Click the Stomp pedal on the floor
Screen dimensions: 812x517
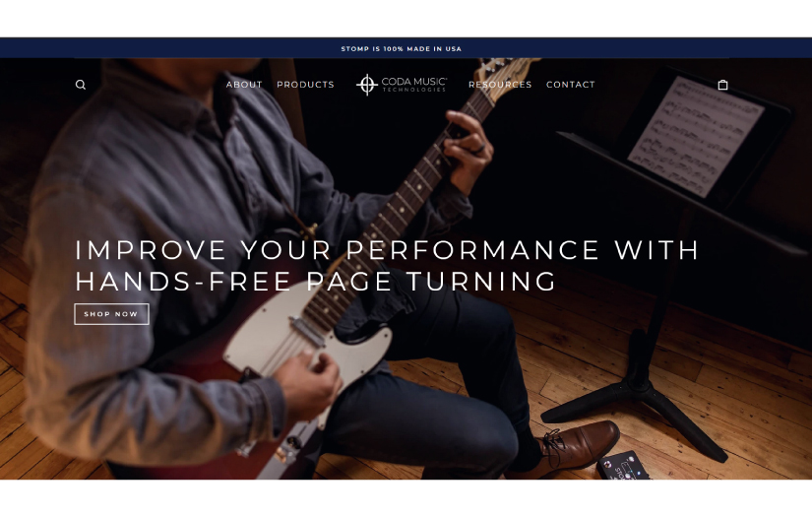pos(624,466)
